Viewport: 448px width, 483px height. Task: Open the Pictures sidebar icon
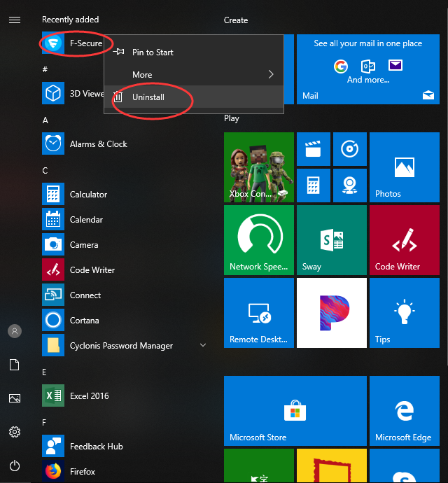15,398
